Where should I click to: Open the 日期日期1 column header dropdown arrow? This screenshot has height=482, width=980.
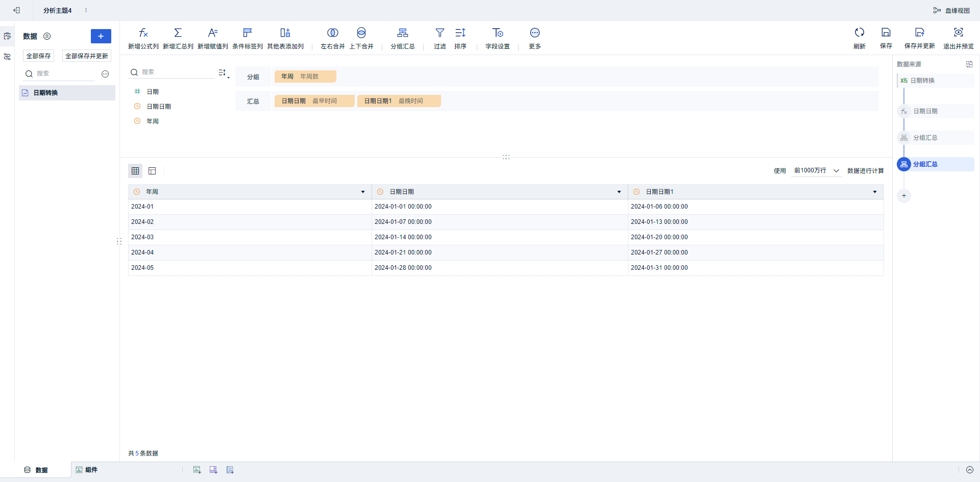(x=875, y=192)
